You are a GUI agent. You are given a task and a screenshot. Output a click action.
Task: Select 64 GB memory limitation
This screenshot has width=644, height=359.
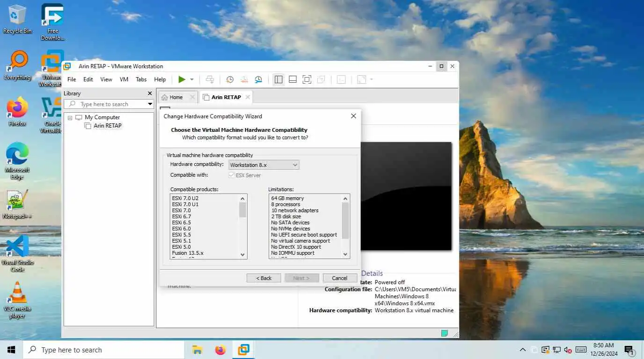click(x=287, y=198)
